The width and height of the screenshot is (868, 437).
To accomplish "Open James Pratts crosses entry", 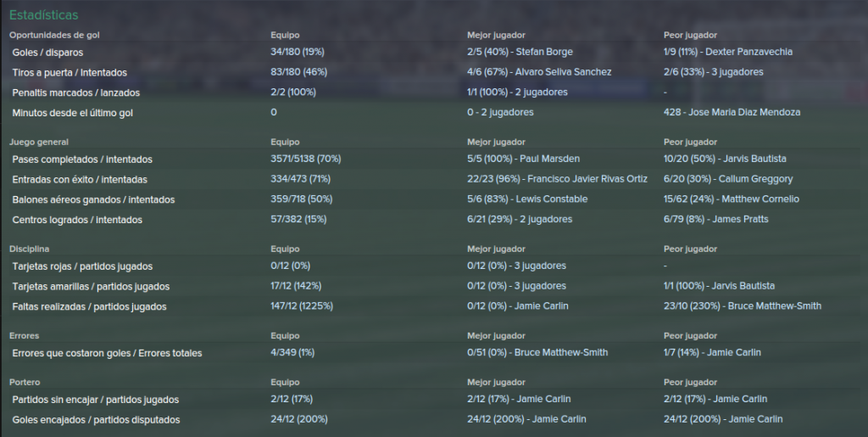I will [740, 219].
